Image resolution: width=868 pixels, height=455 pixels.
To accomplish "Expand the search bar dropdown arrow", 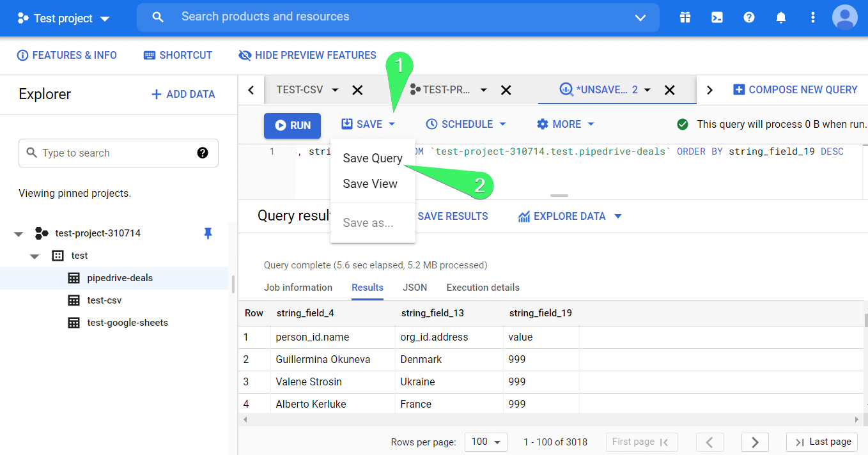I will 640,18.
